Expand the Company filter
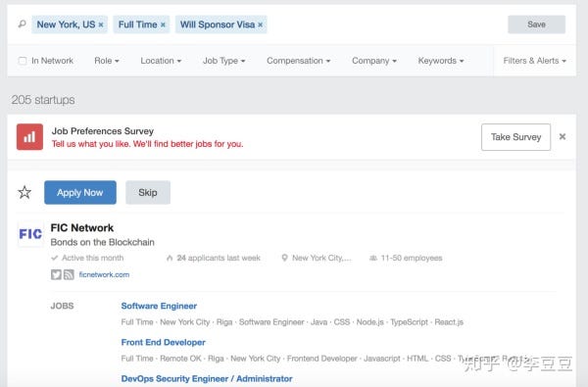The width and height of the screenshot is (588, 387). (x=374, y=61)
